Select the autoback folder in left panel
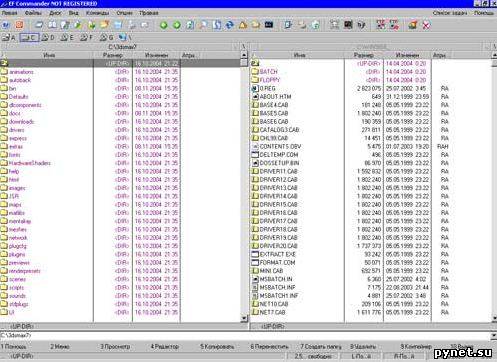497x362 pixels. pos(20,80)
